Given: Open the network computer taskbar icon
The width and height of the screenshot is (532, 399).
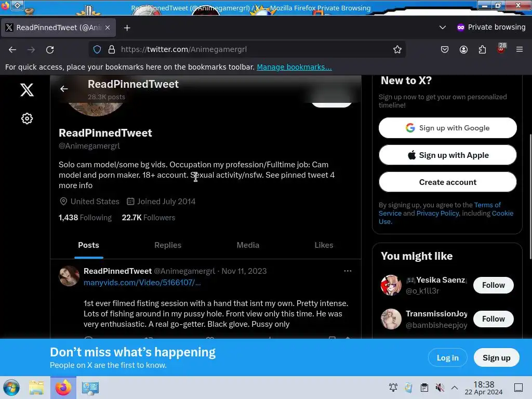Looking at the screenshot, I should pyautogui.click(x=90, y=388).
